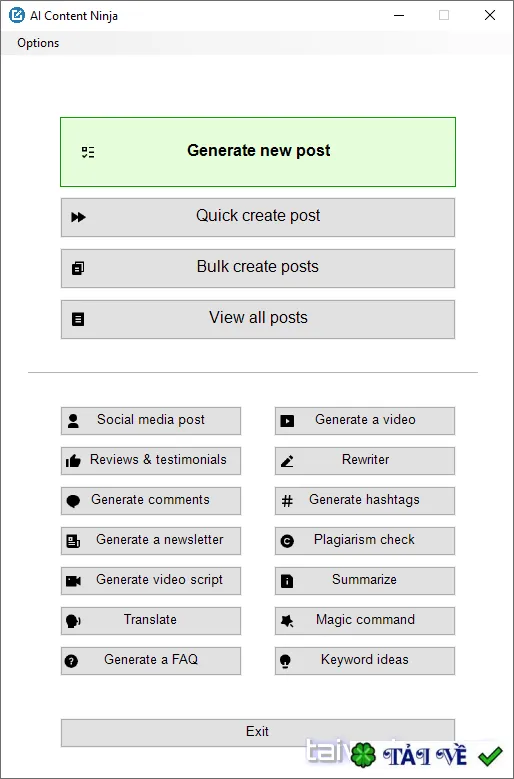Screen dimensions: 514x779
Task: Click the camera icon on Generate video script
Action: point(73,581)
